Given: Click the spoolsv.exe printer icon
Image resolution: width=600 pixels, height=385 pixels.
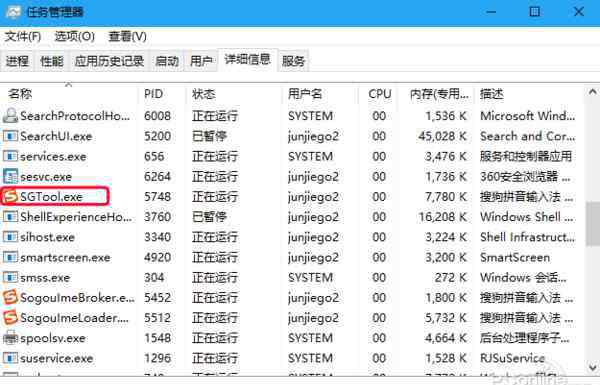Looking at the screenshot, I should pyautogui.click(x=10, y=338).
